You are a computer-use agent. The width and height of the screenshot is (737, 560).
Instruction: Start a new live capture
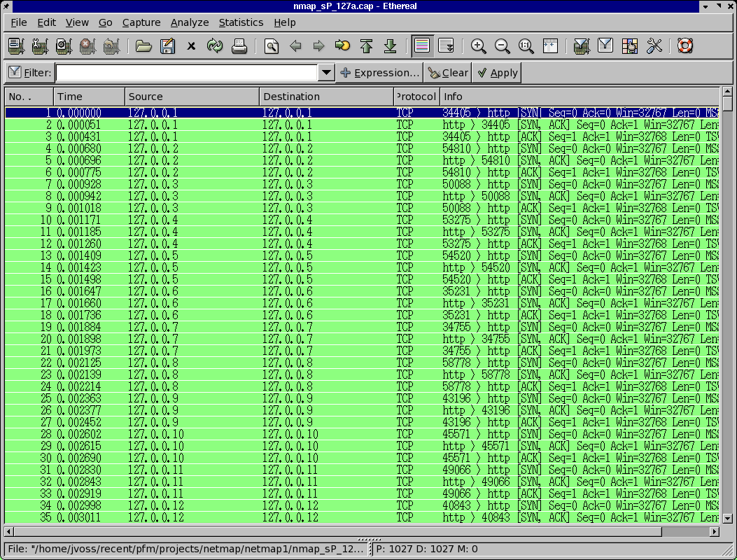pyautogui.click(x=64, y=45)
